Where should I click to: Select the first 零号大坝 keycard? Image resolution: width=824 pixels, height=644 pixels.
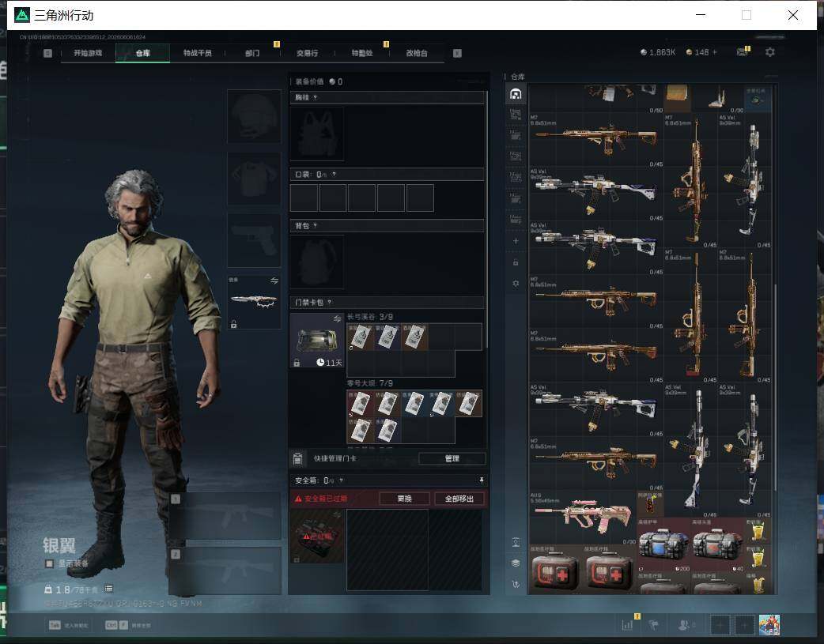[361, 404]
